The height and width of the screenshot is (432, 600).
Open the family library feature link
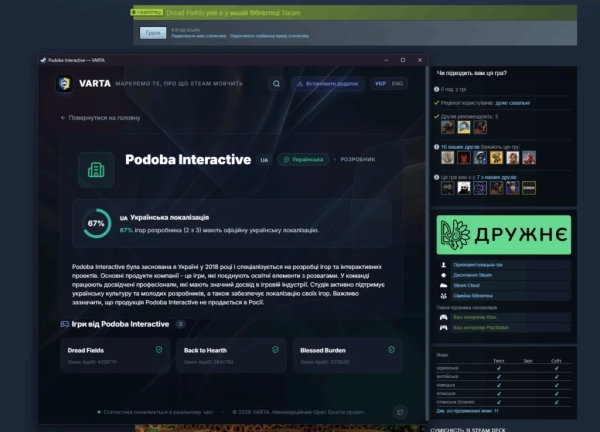point(473,296)
